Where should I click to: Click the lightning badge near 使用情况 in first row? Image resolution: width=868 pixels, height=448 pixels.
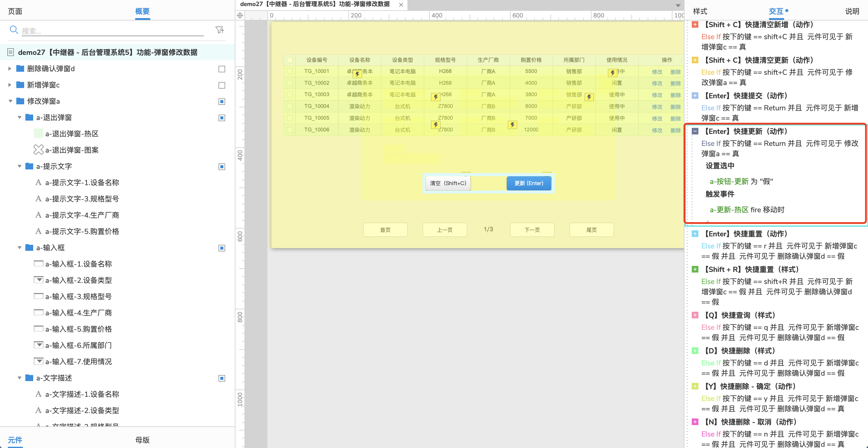tap(612, 73)
